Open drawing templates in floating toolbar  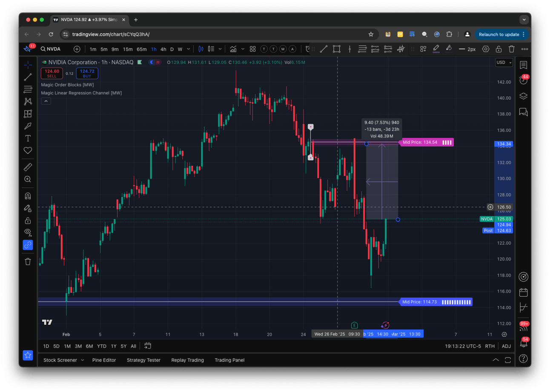click(423, 49)
